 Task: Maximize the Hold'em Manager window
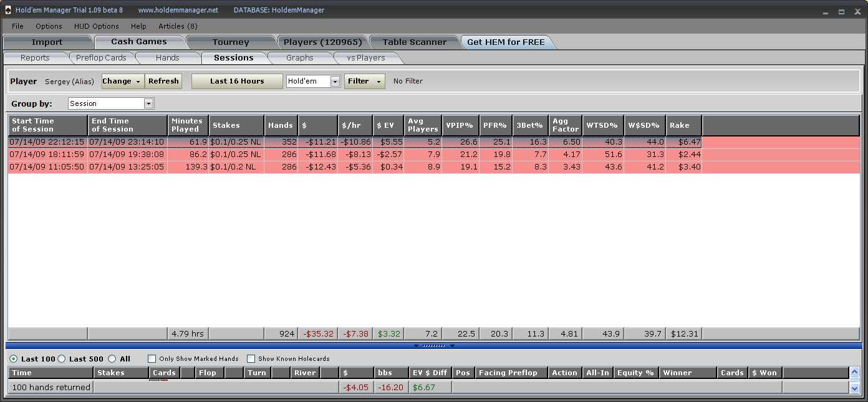pos(841,11)
